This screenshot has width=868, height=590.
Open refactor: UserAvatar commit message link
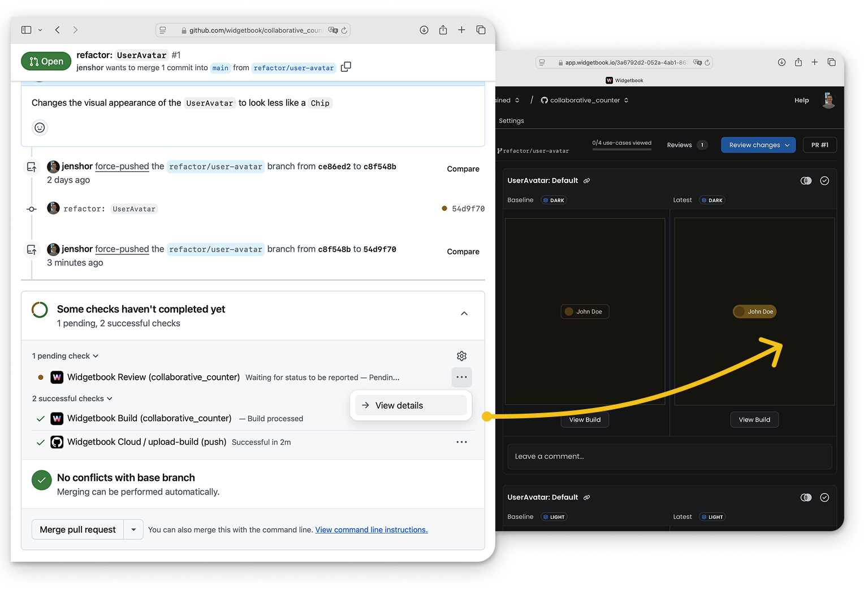(x=110, y=209)
